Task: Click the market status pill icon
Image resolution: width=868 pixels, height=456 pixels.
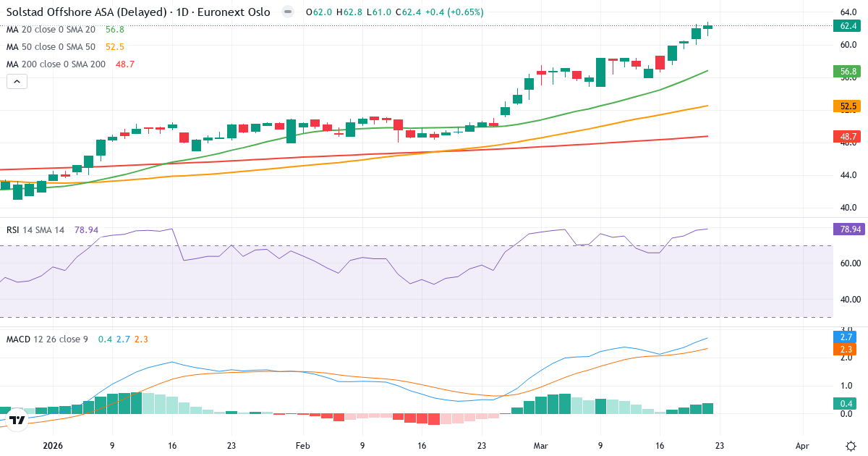Action: click(x=288, y=12)
